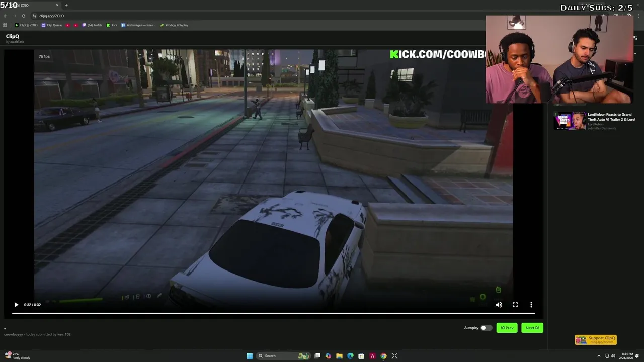Viewport: 644px width, 362px height.
Task: Open the settings sliders icon on ClipQ header
Action: 635,38
